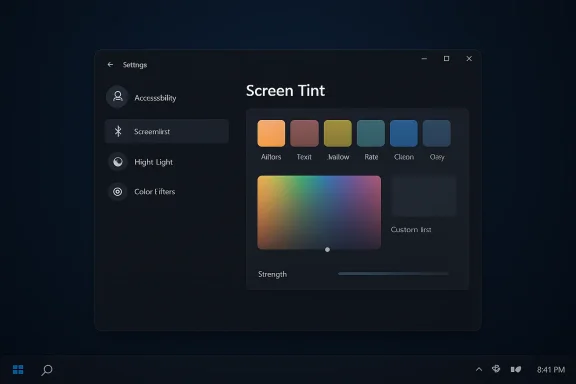Adjust the Strength slider track
This screenshot has width=576, height=384.
click(393, 274)
